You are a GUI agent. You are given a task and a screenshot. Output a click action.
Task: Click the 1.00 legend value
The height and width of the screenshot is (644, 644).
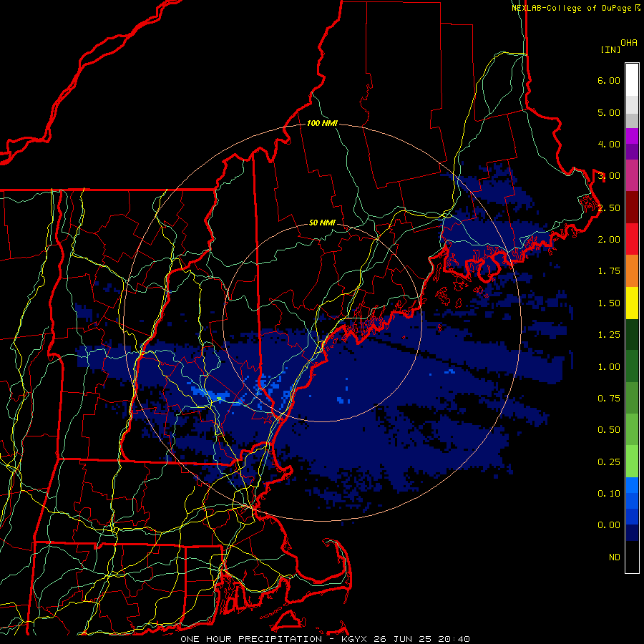pyautogui.click(x=609, y=367)
